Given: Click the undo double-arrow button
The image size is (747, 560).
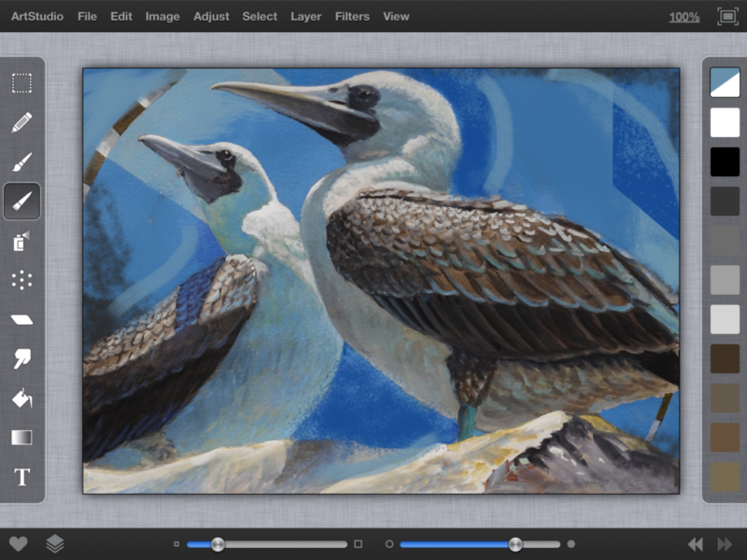Looking at the screenshot, I should 696,544.
